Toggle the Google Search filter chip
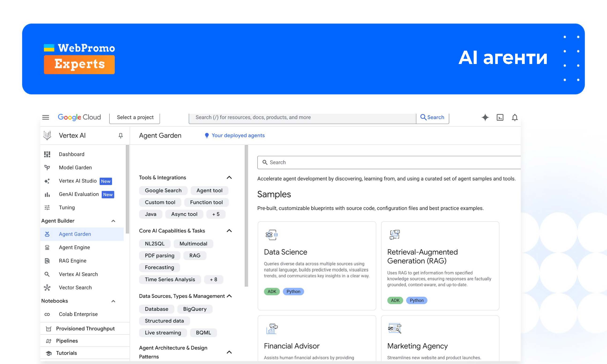Screen dimensions: 607x364 tap(163, 190)
